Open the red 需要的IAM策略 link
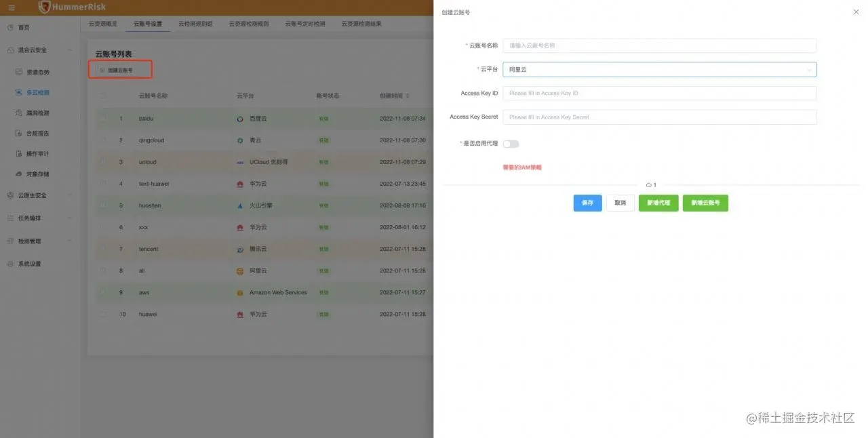 522,167
